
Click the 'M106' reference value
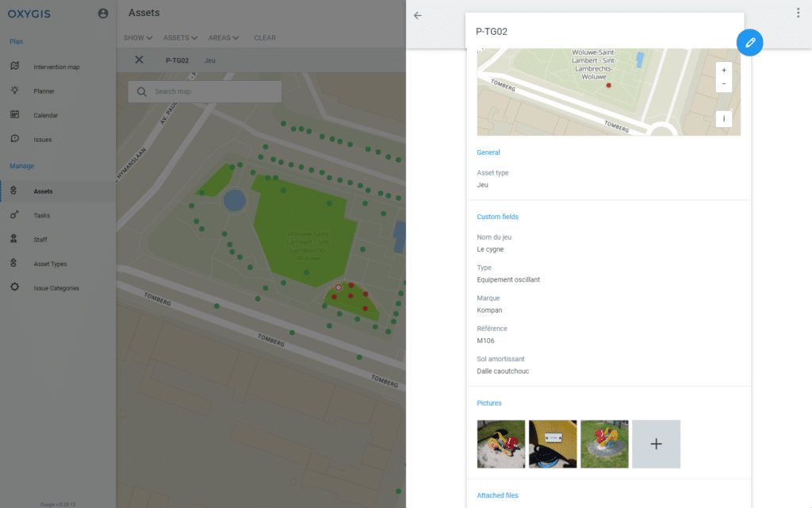click(485, 341)
